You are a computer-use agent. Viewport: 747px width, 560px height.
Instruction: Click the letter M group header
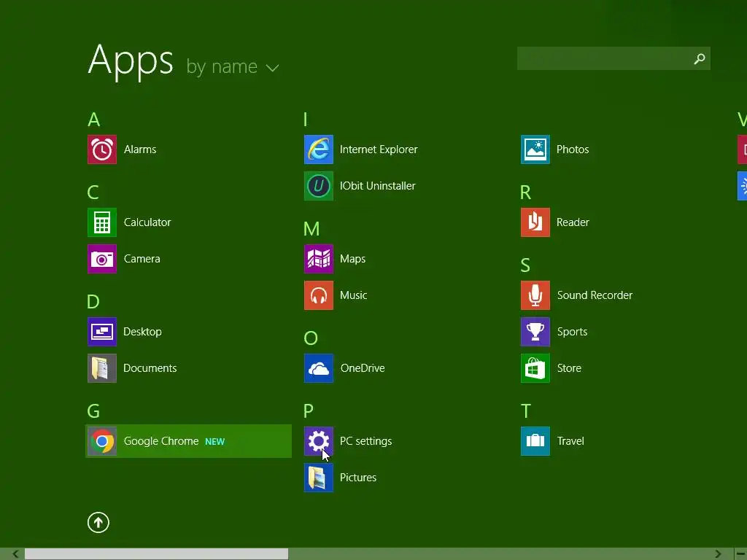[311, 229]
